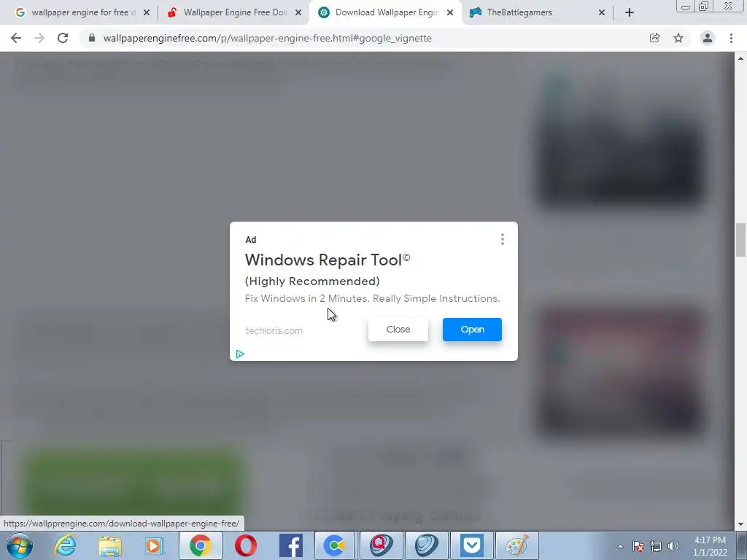Click second Chrome-style taskbar icon
747x560 pixels.
(335, 545)
